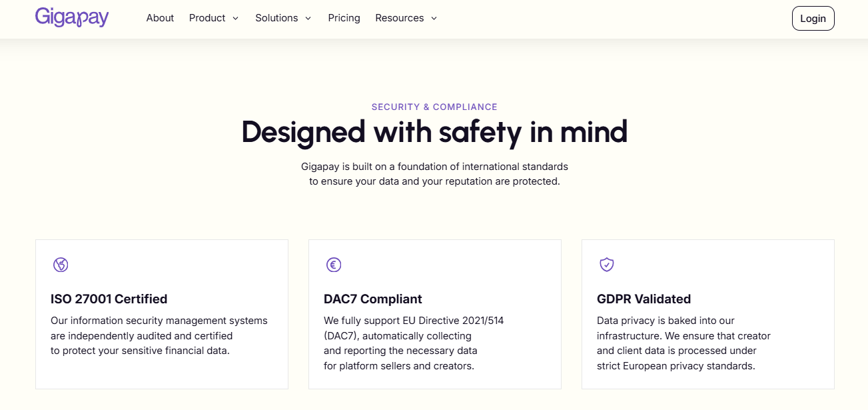Click the Gigapay logo
868x410 pixels.
pos(72,17)
